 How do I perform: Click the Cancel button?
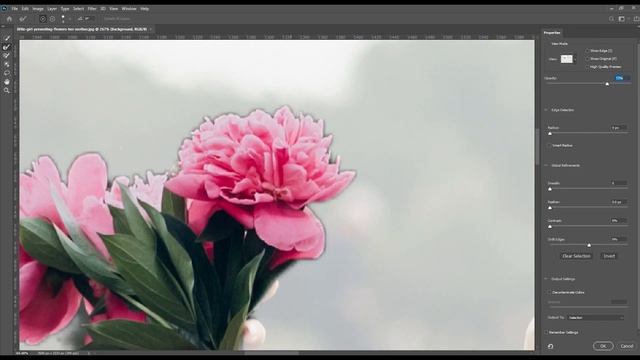point(627,346)
